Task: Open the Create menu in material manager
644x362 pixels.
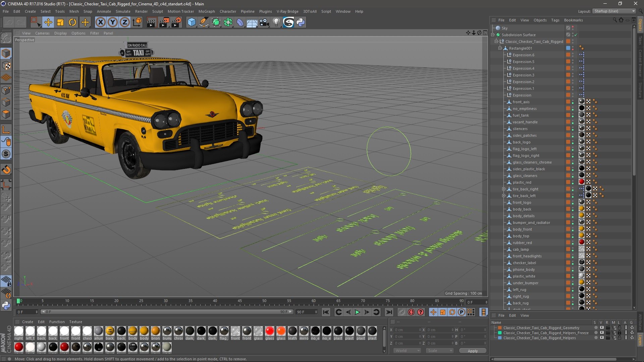Action: (28, 322)
